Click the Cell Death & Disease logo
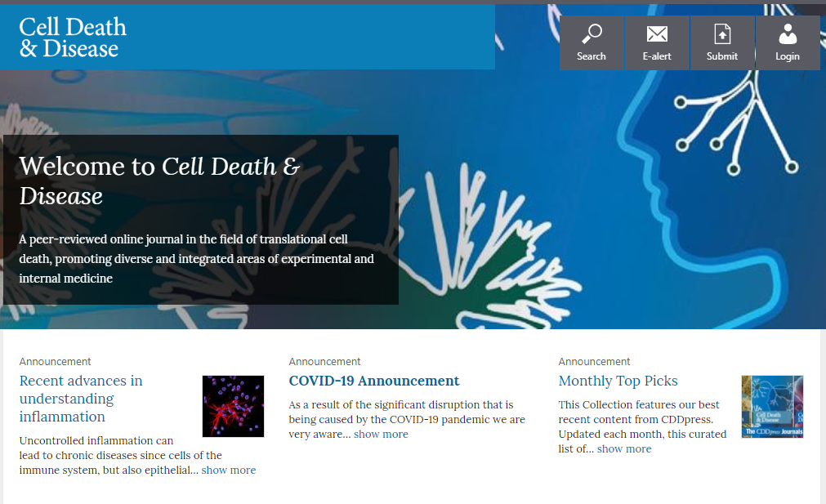 (x=73, y=38)
